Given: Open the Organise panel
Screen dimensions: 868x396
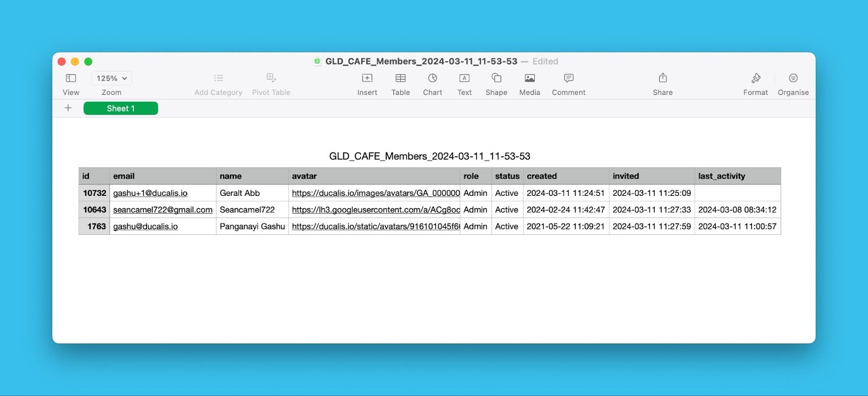Looking at the screenshot, I should tap(793, 78).
